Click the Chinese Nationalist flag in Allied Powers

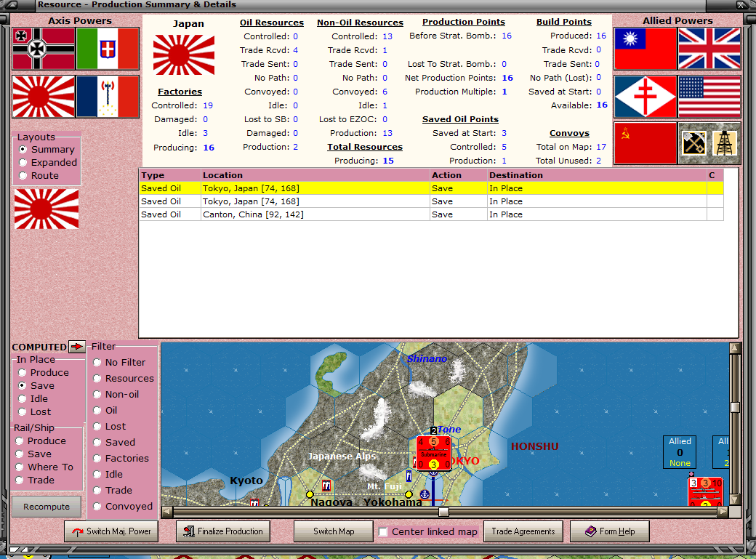coord(646,48)
